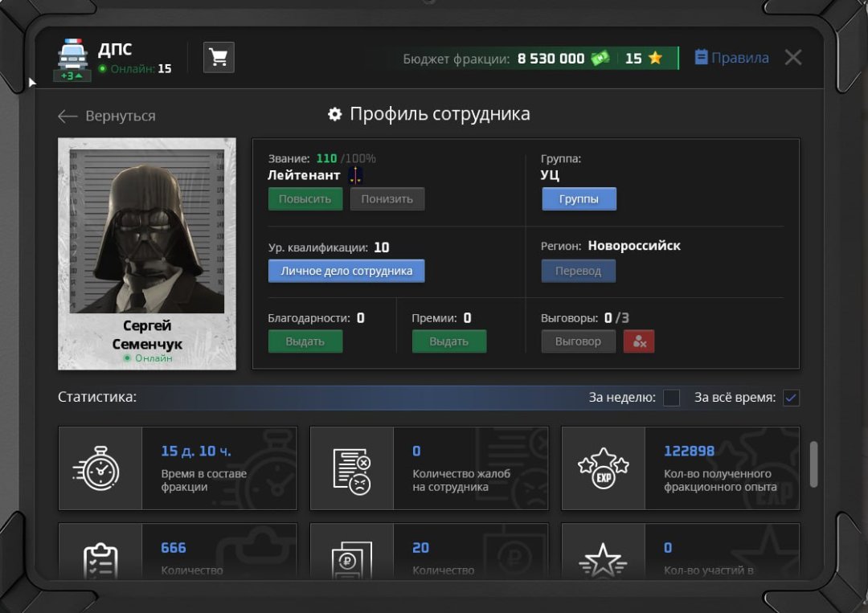Click the red dismiss employee icon

click(639, 341)
